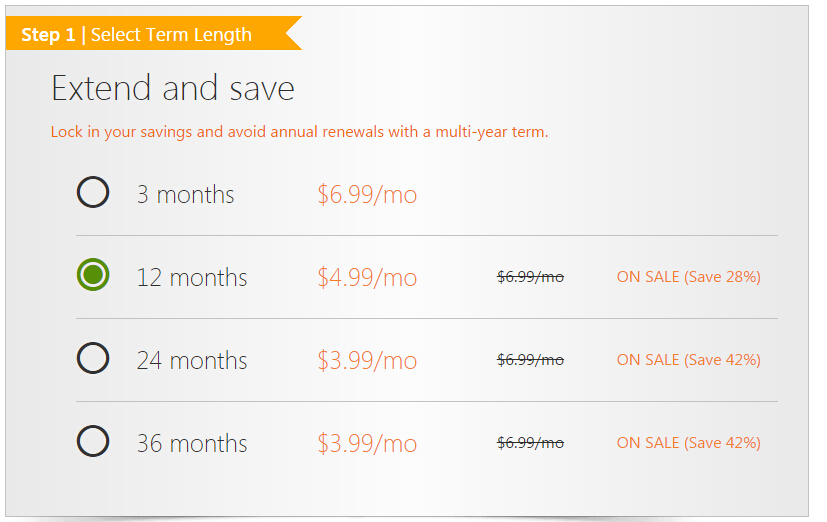Click the "Extend and save" heading

[173, 89]
